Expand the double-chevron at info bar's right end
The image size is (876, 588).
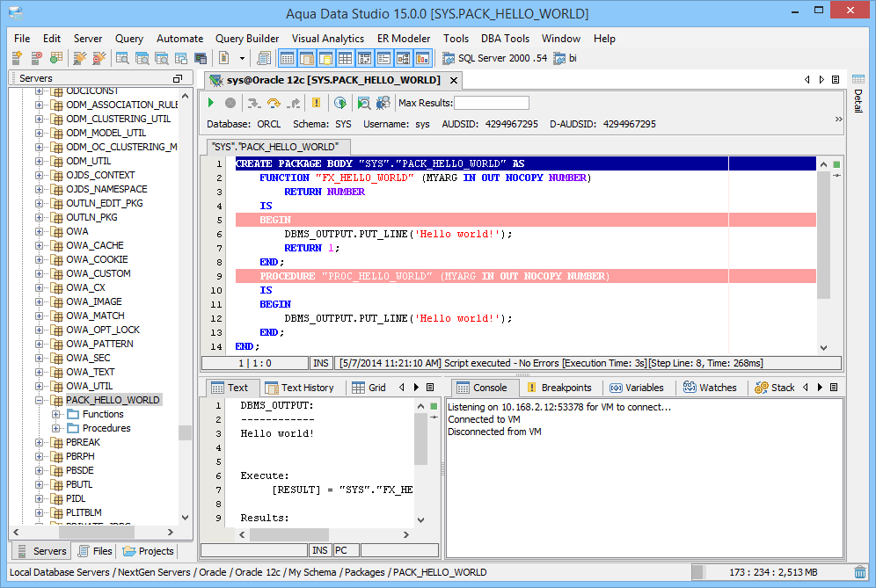pos(838,119)
